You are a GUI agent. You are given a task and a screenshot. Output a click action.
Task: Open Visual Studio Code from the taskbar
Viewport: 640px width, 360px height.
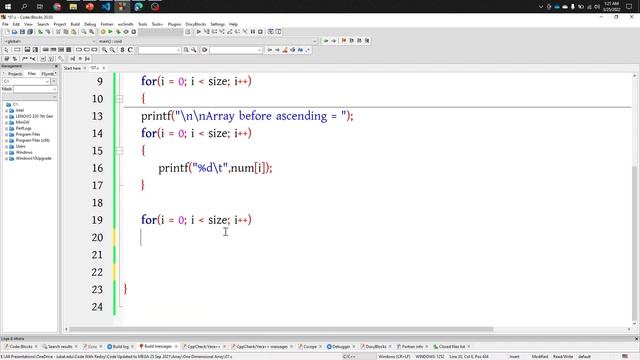click(106, 7)
